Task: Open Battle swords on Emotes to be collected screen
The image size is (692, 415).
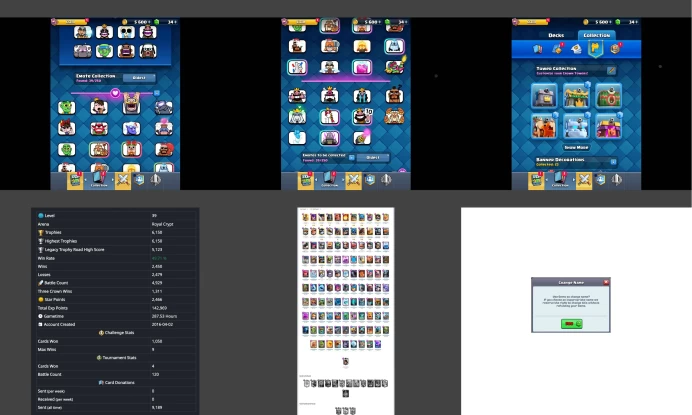Action: (353, 180)
